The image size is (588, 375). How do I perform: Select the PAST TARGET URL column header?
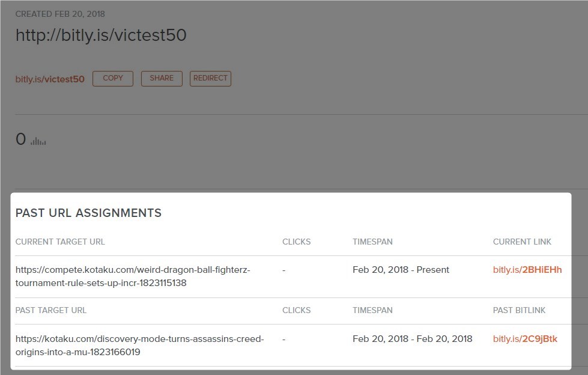(x=51, y=311)
